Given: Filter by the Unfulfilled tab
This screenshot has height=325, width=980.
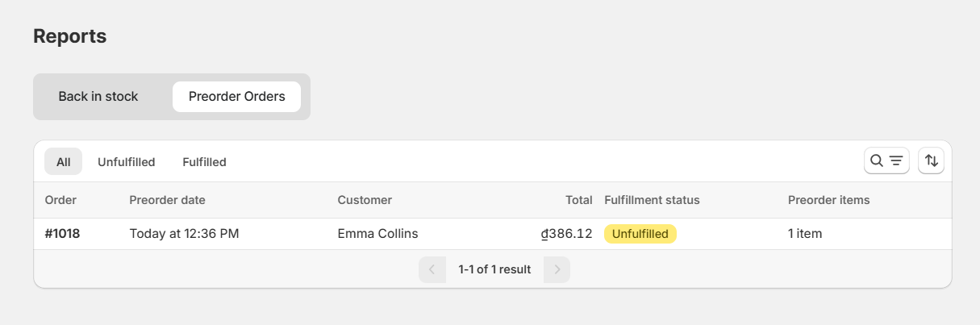Looking at the screenshot, I should click(126, 161).
